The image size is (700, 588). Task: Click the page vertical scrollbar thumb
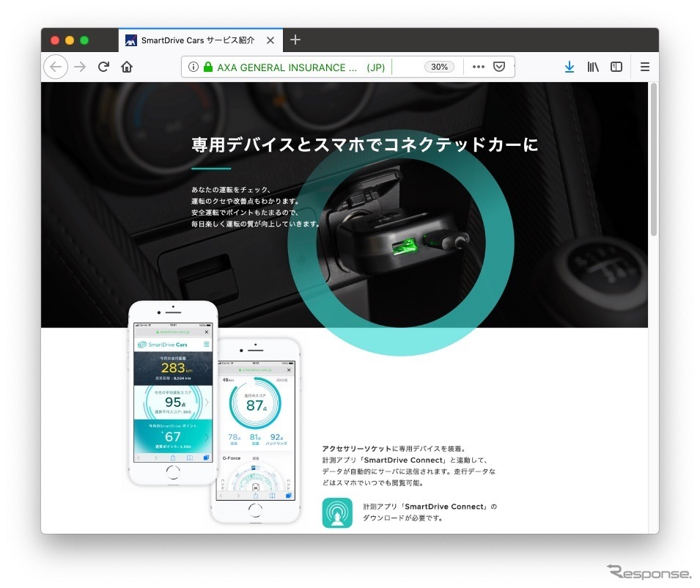tap(654, 159)
